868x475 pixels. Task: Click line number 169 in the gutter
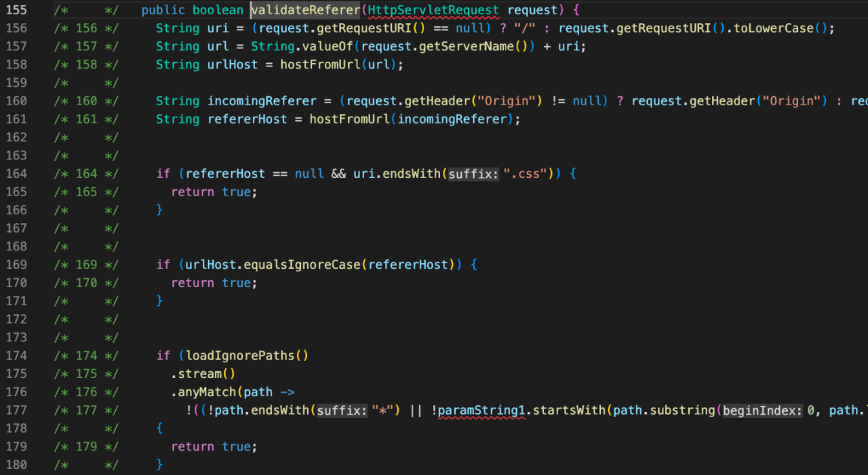[16, 265]
